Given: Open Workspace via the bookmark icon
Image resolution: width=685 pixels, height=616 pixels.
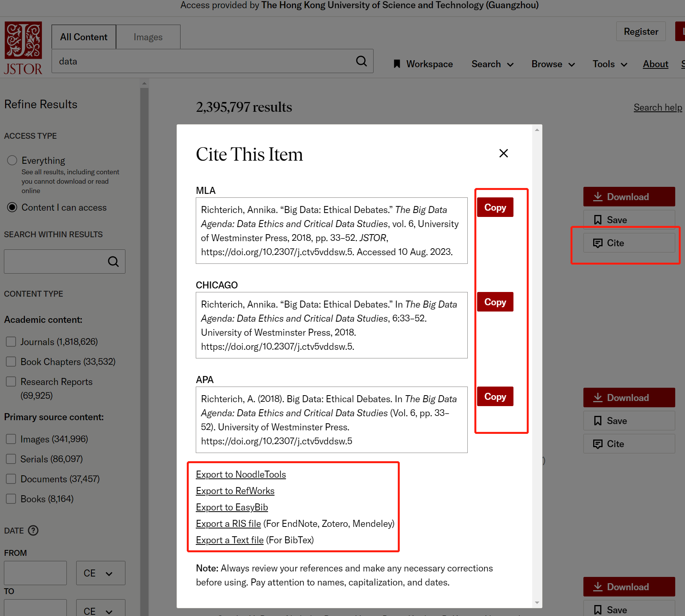Looking at the screenshot, I should (x=397, y=64).
